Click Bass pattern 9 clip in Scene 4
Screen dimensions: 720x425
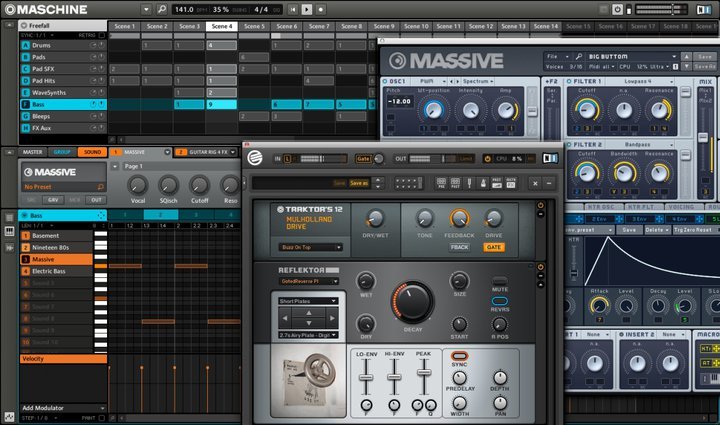[222, 104]
